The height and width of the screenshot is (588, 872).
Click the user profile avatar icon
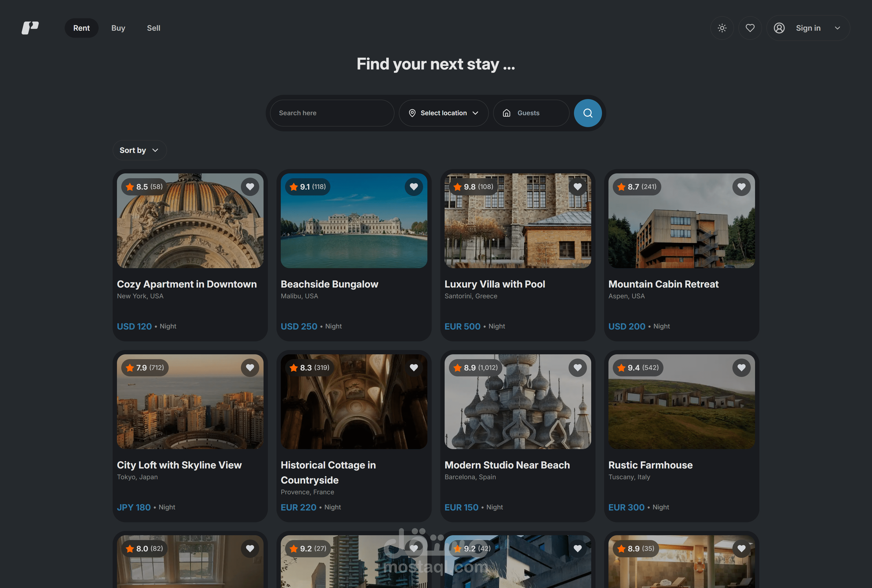pyautogui.click(x=779, y=28)
